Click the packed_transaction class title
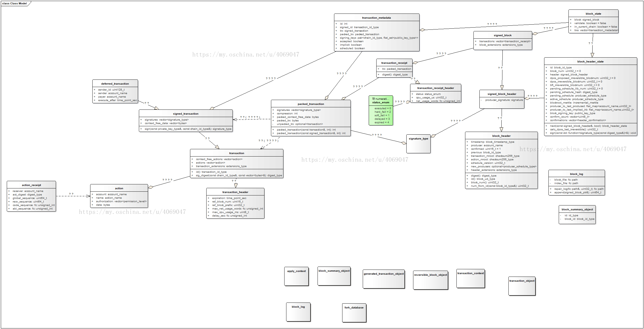Screen dimensions: 644x329 [310, 104]
